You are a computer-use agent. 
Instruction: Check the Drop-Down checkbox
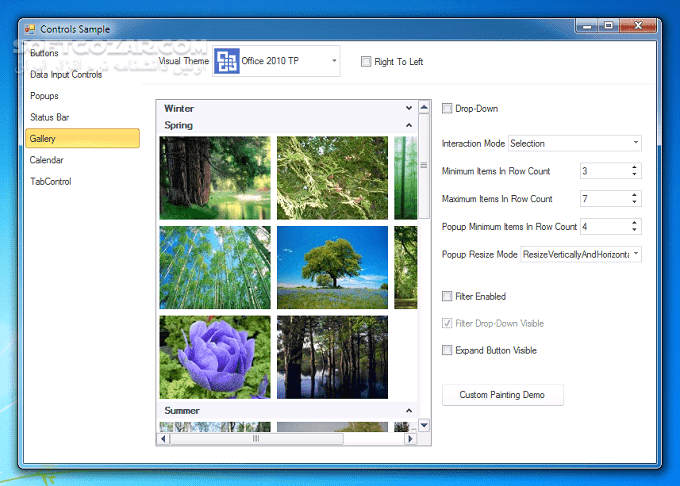[447, 109]
